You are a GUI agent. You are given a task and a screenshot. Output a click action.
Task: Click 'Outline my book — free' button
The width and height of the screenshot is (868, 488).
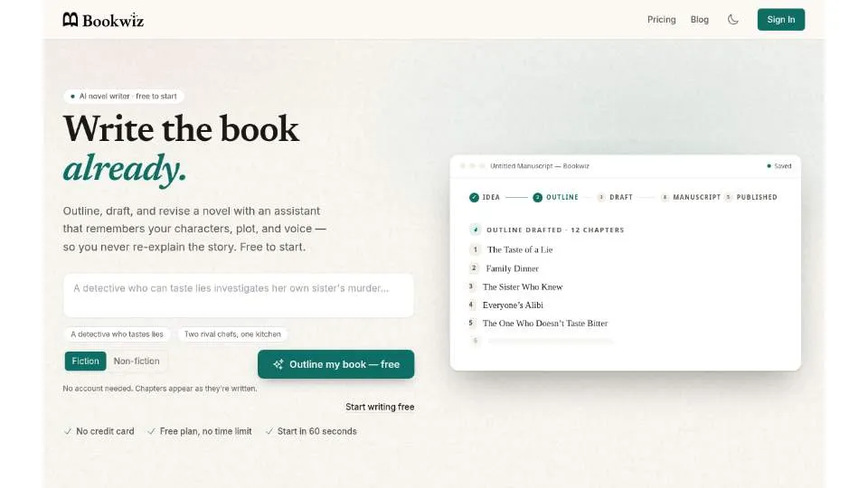pyautogui.click(x=336, y=364)
